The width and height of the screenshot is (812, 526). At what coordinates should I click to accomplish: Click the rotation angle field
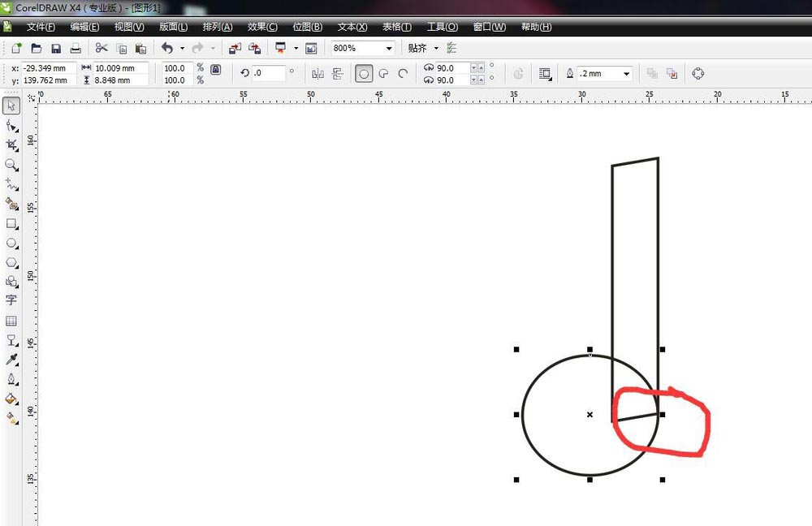tap(268, 73)
